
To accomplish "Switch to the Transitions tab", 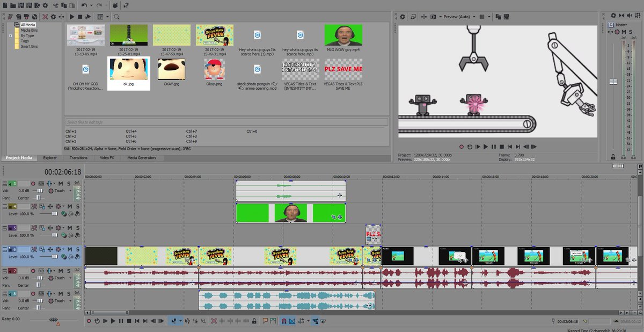I will pos(78,158).
